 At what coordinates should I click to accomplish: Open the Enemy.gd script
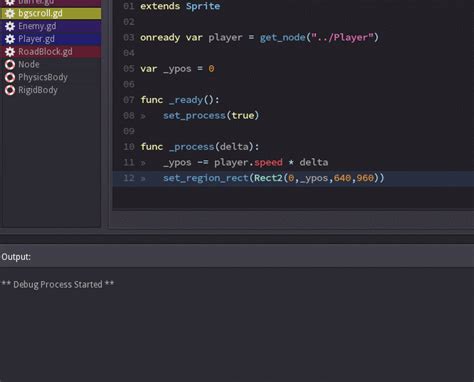pyautogui.click(x=51, y=26)
